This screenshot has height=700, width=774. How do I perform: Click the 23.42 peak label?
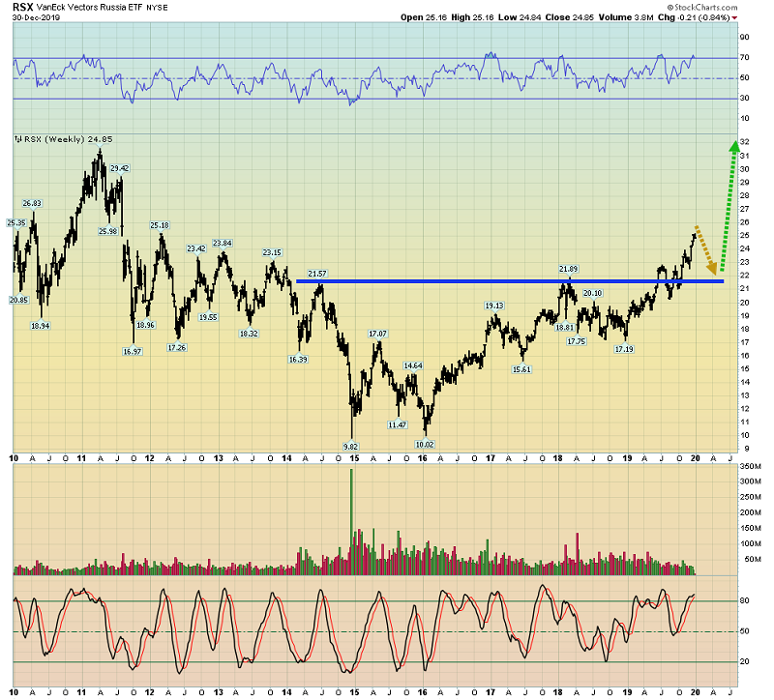[x=196, y=249]
